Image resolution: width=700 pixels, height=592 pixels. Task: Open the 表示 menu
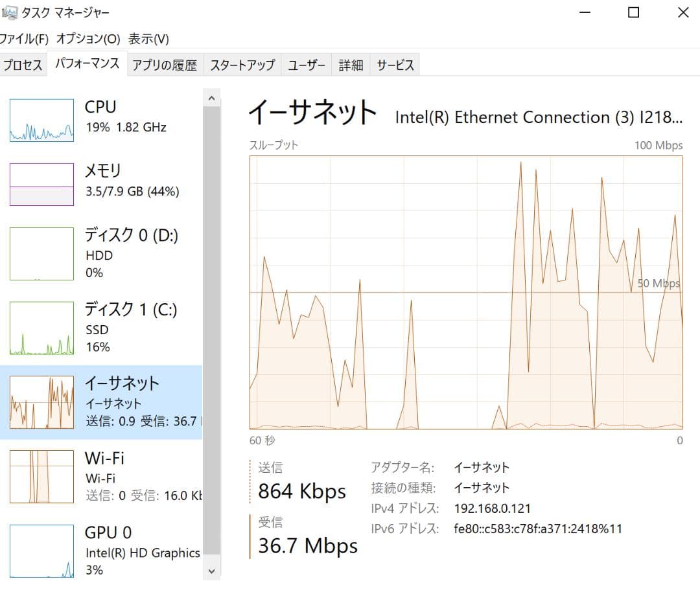click(x=149, y=39)
